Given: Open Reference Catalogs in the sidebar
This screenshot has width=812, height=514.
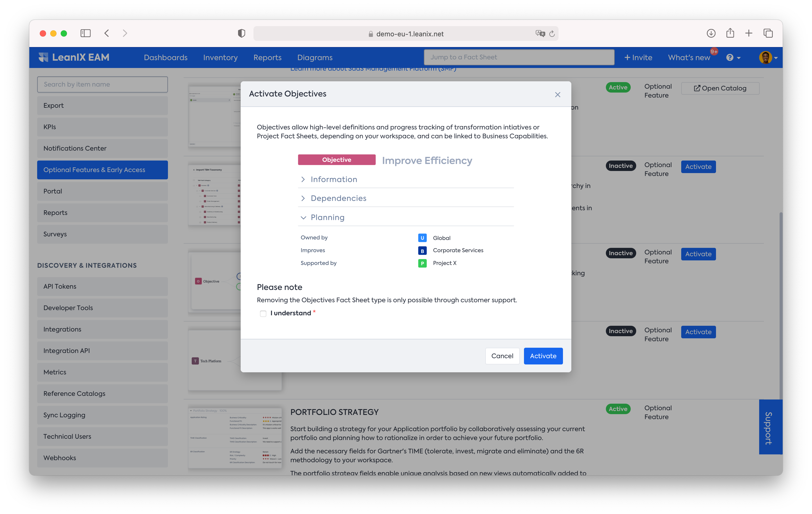Looking at the screenshot, I should coord(102,393).
